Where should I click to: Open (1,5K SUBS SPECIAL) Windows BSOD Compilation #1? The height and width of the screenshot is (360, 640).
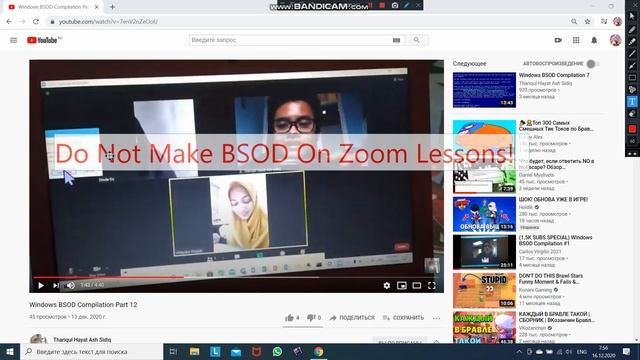pos(556,240)
